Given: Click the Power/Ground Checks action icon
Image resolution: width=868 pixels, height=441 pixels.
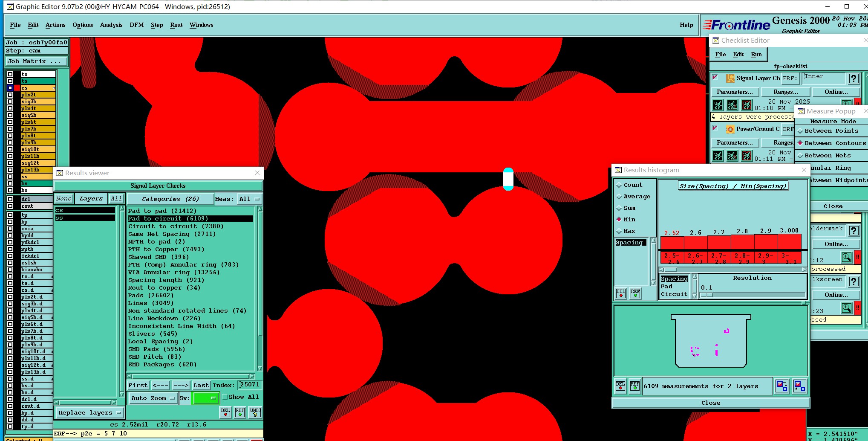Looking at the screenshot, I should (730, 129).
